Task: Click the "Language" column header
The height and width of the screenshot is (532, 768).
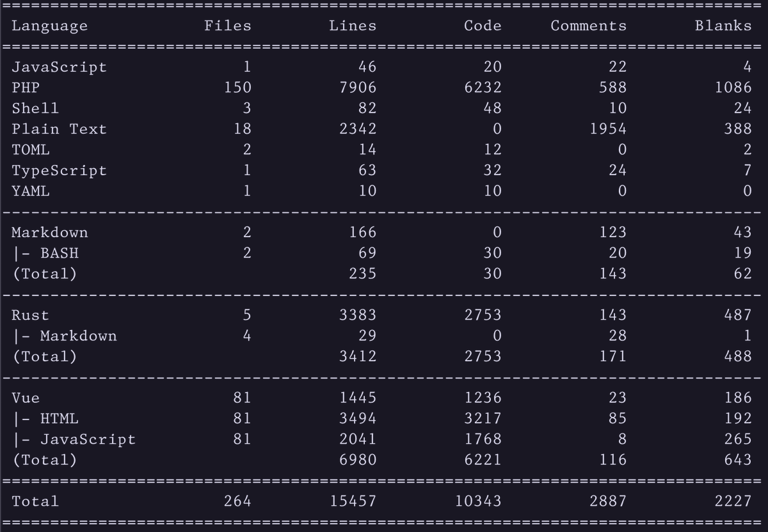Action: tap(49, 26)
